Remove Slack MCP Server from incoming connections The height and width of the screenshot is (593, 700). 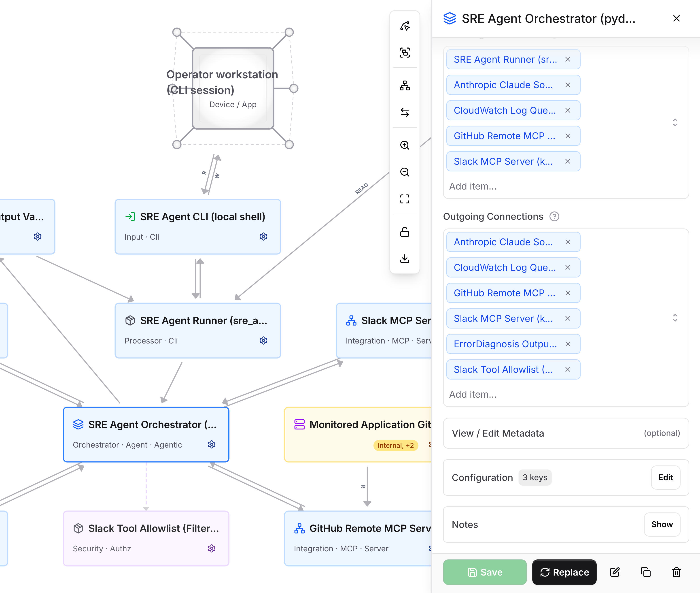568,162
